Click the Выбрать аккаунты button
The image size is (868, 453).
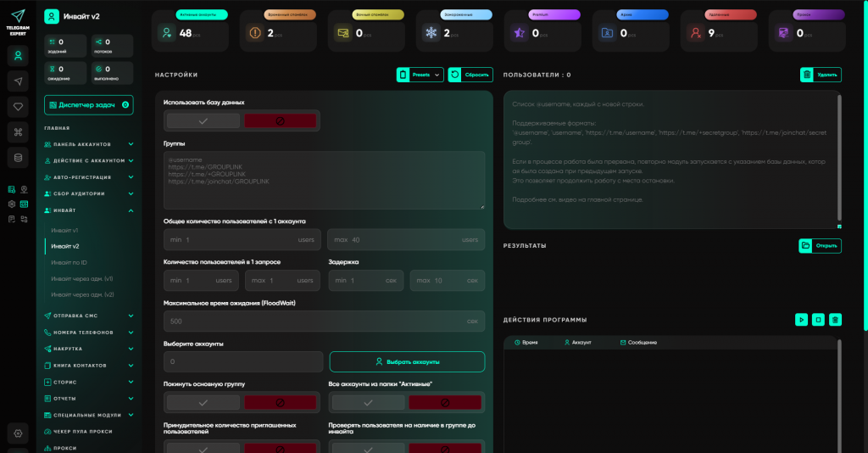(x=407, y=361)
